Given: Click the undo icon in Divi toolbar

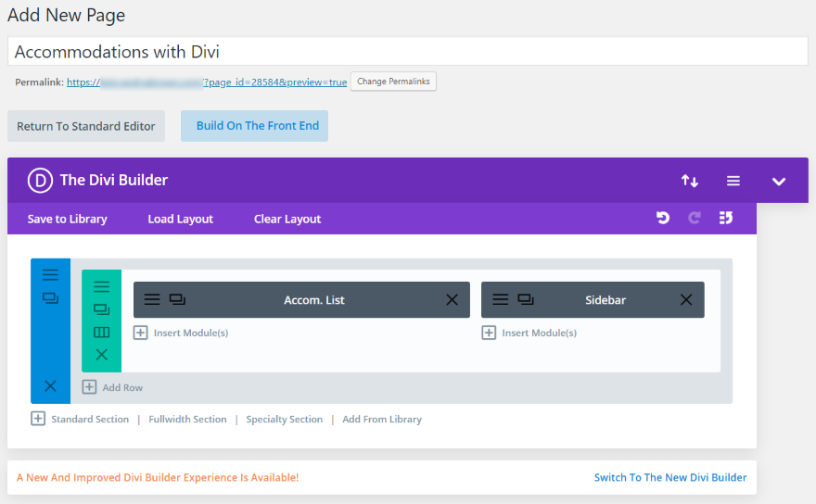Looking at the screenshot, I should pyautogui.click(x=662, y=219).
